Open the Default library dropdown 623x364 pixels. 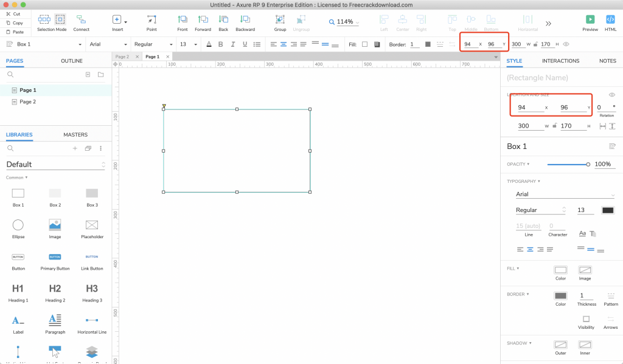pyautogui.click(x=55, y=165)
